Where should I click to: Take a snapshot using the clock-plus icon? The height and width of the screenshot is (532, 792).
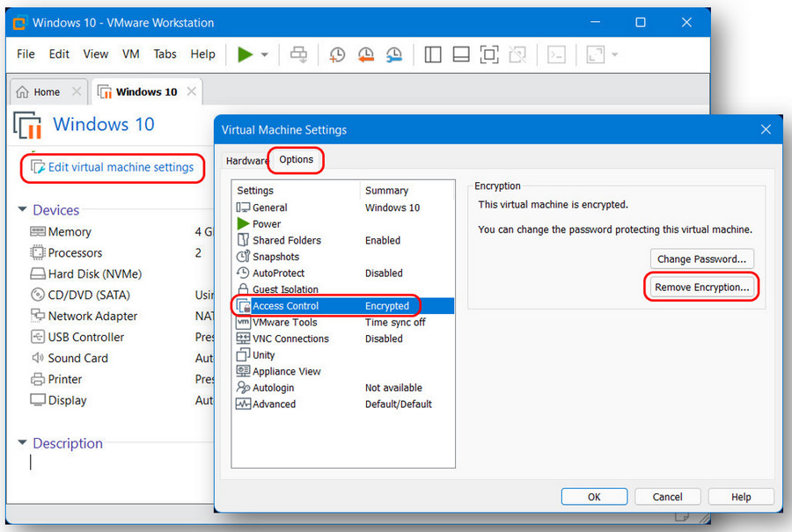click(x=337, y=55)
